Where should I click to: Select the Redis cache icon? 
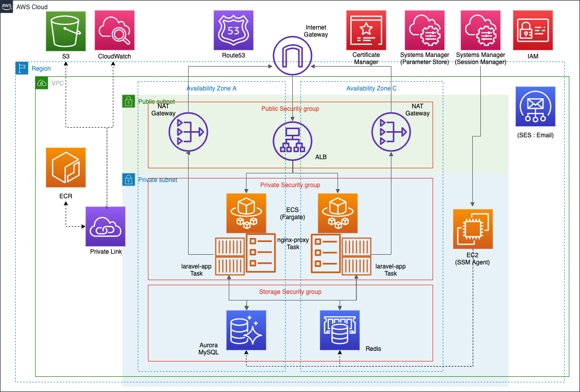click(340, 330)
